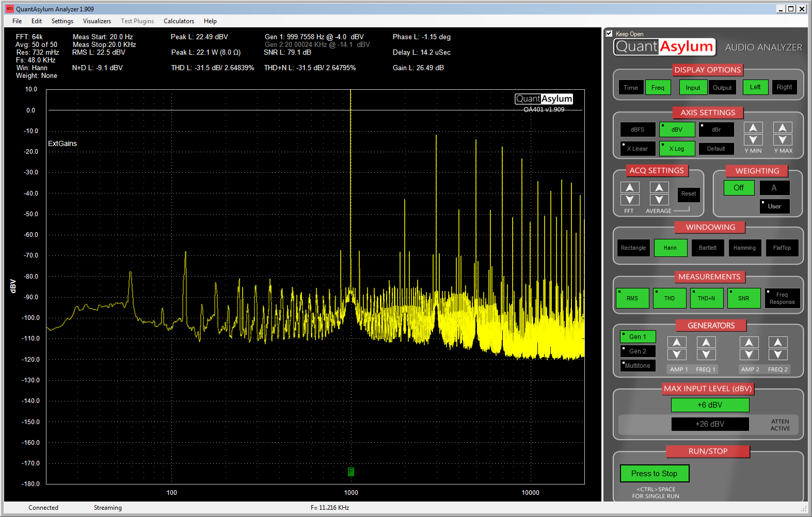The width and height of the screenshot is (812, 517).
Task: Choose the Rectangle window
Action: pyautogui.click(x=633, y=248)
